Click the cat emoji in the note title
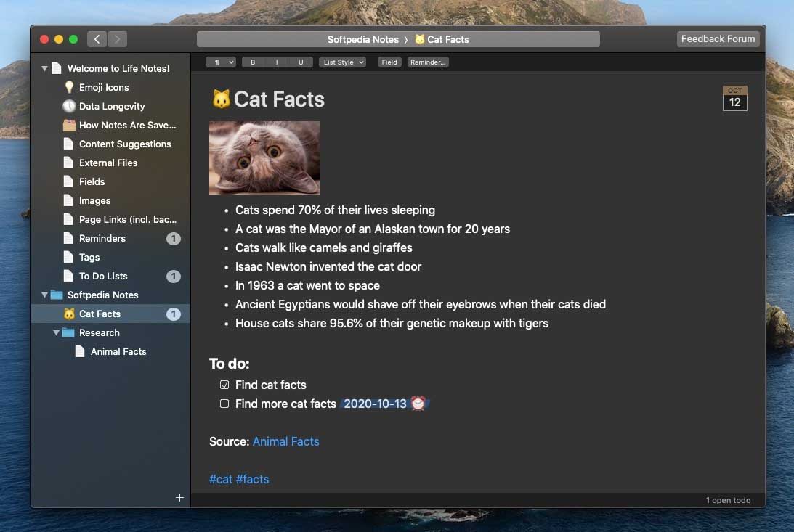 (x=221, y=99)
